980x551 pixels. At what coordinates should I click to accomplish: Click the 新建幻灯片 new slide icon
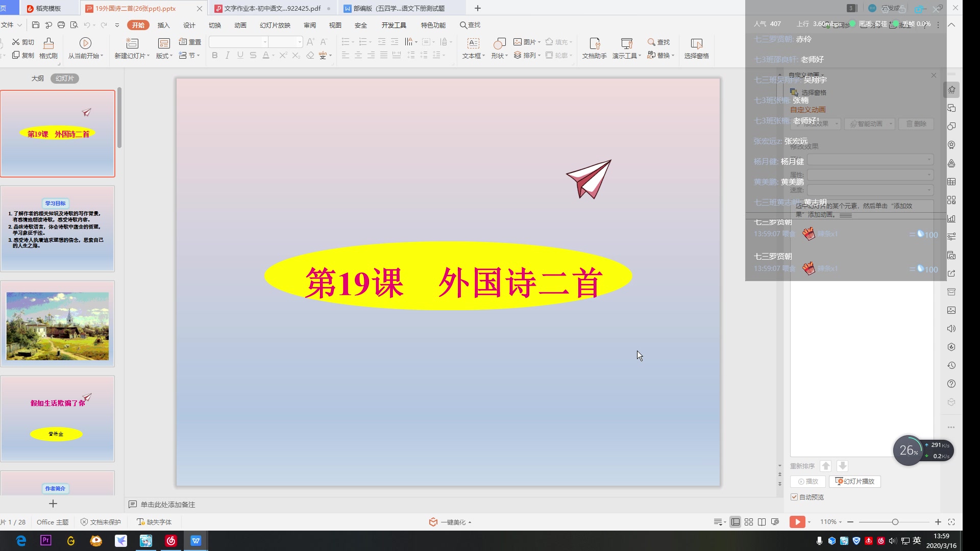(x=132, y=43)
